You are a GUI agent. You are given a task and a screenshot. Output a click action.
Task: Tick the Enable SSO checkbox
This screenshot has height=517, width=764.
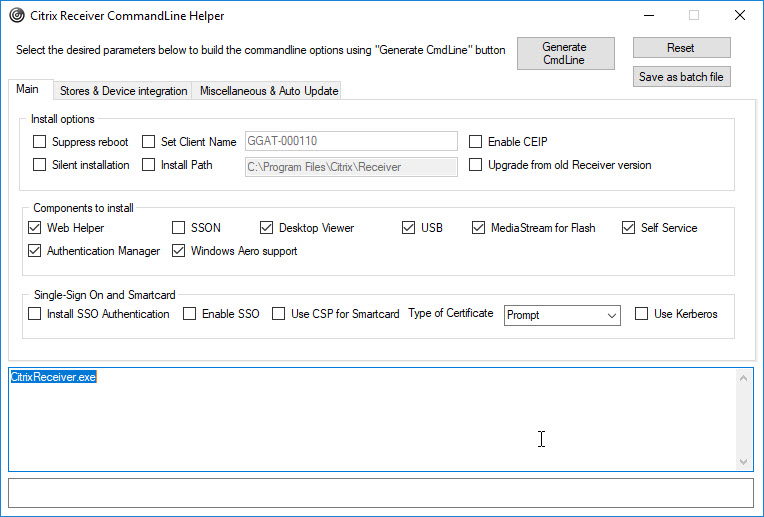pyautogui.click(x=190, y=314)
